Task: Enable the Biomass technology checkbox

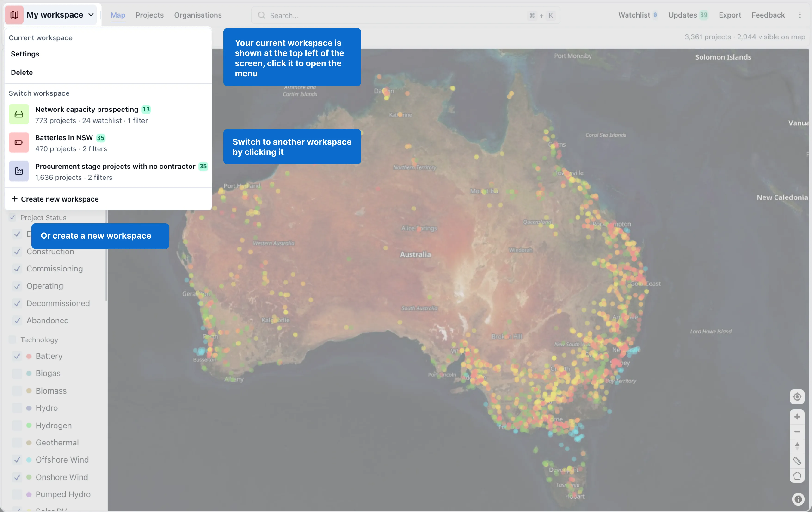Action: [17, 391]
